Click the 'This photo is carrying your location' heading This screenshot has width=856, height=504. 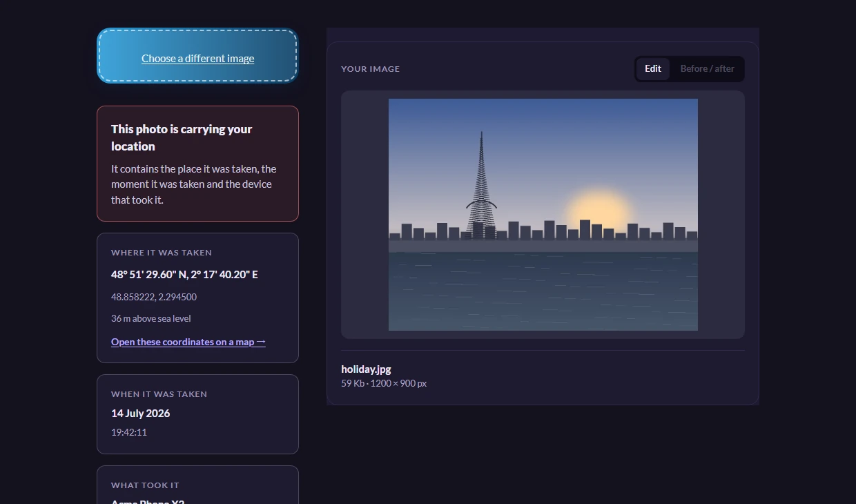pos(182,137)
